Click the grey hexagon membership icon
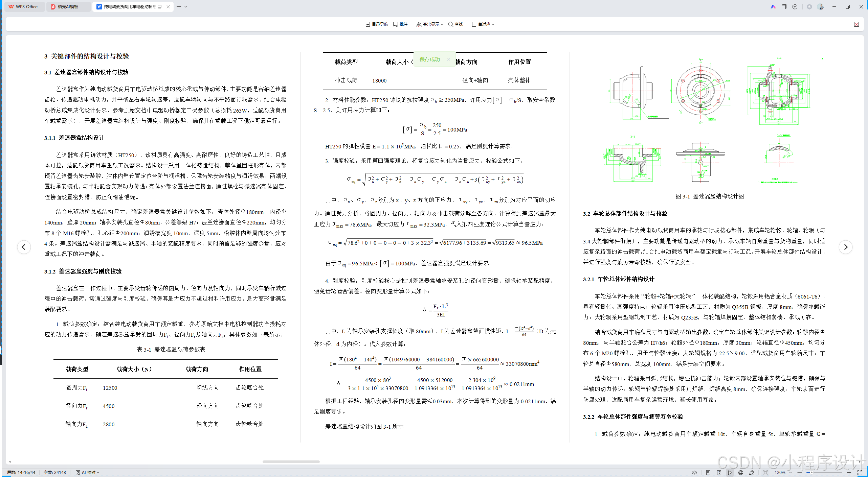Image resolution: width=868 pixels, height=477 pixels. [x=809, y=7]
